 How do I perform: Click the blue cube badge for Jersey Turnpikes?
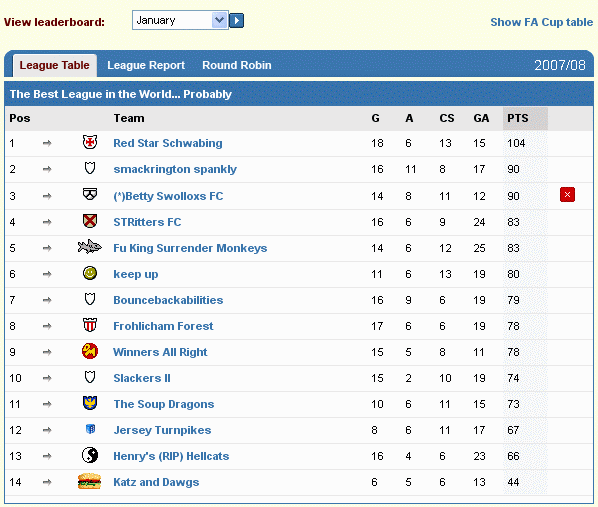click(90, 429)
